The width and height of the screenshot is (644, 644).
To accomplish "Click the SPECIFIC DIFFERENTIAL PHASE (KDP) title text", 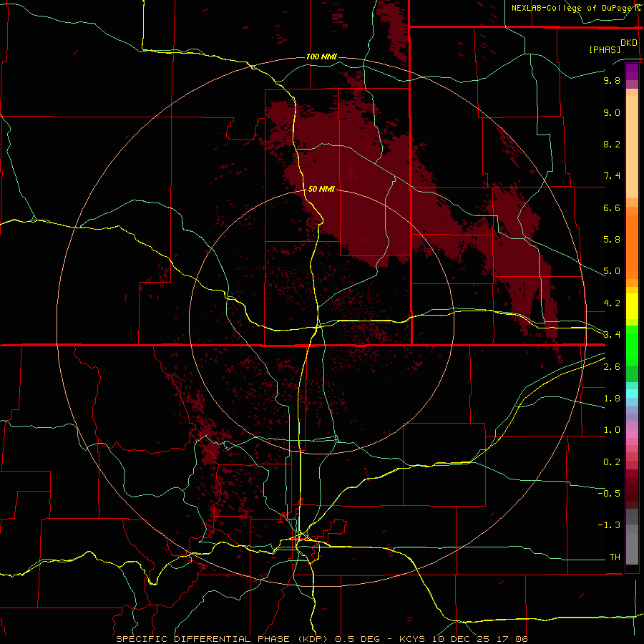I will click(221, 639).
